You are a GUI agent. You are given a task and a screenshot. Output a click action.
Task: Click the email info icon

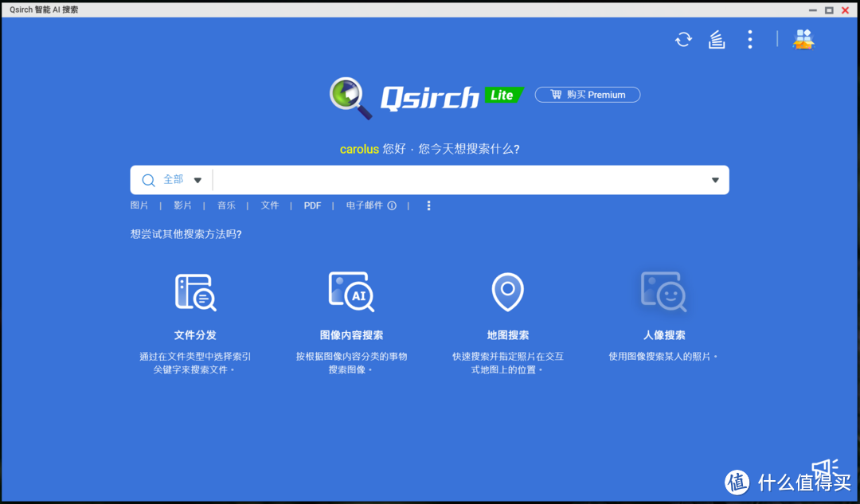tap(392, 205)
